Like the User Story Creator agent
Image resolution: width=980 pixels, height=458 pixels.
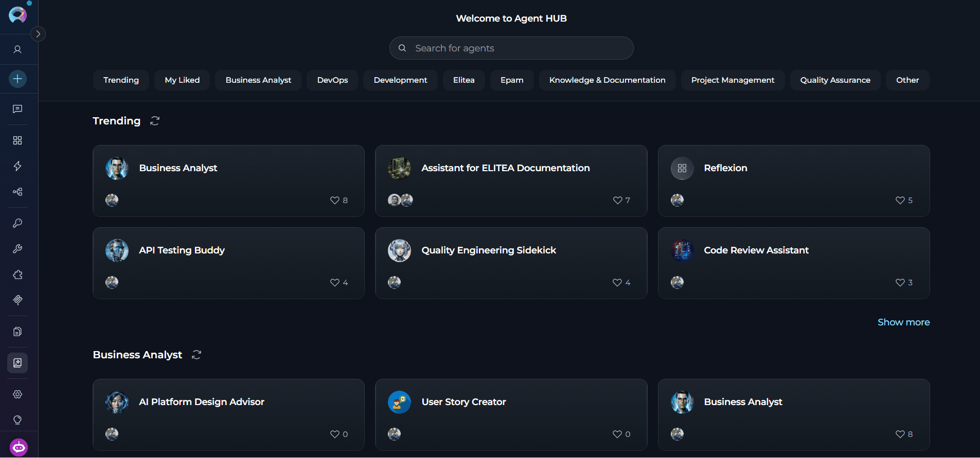pyautogui.click(x=617, y=434)
